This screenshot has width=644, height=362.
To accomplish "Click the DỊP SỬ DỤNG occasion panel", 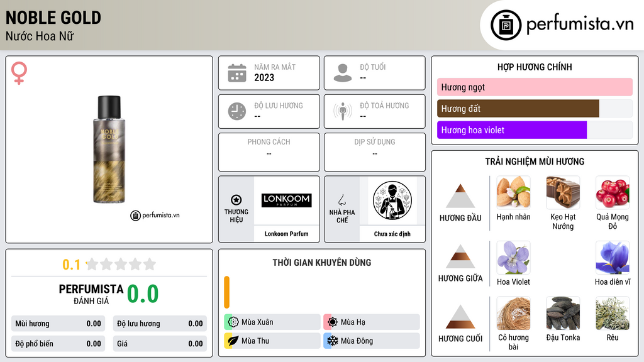I will coord(375,152).
